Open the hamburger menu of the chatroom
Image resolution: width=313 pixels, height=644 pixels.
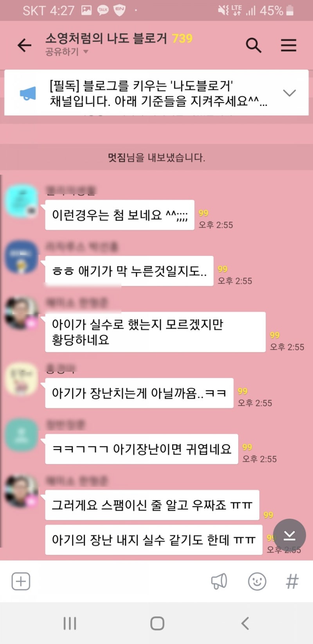[x=288, y=45]
